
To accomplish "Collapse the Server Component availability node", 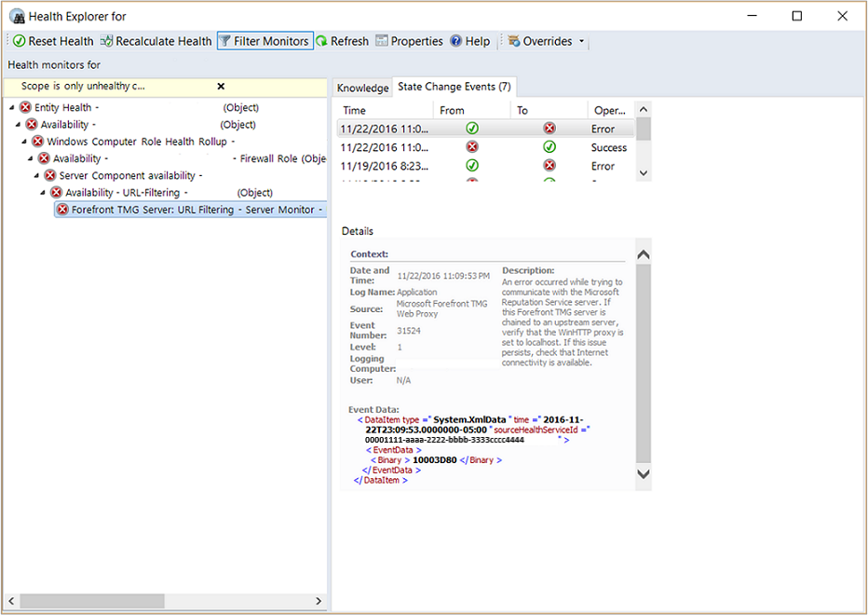I will [36, 175].
